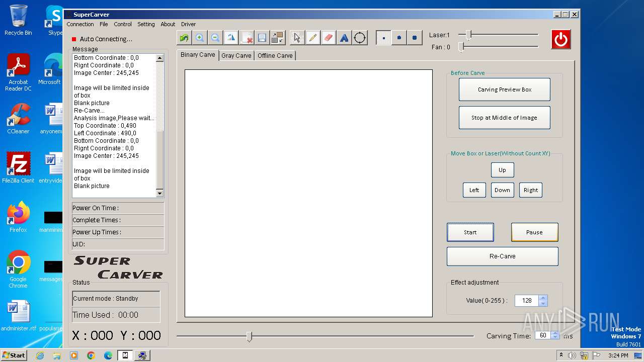Image resolution: width=644 pixels, height=362 pixels.
Task: Click the 'Image Center : 245,245' last log line
Action: pos(106,156)
